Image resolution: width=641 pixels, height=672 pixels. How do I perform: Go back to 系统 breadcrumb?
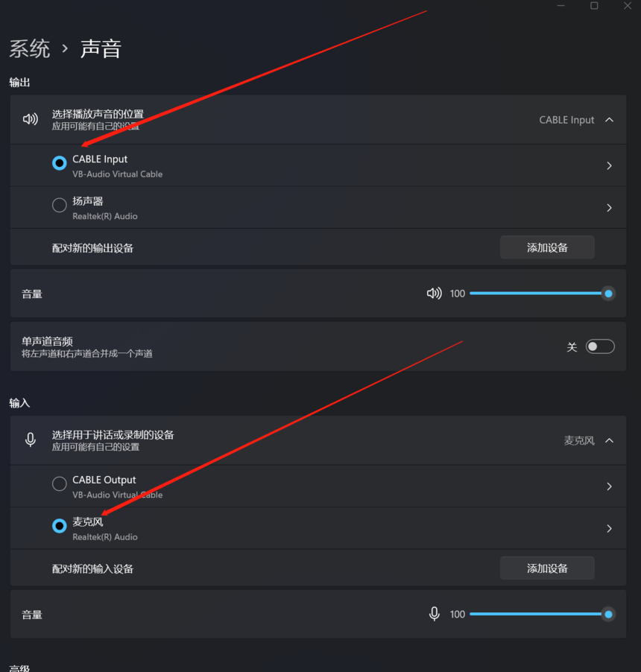[30, 48]
